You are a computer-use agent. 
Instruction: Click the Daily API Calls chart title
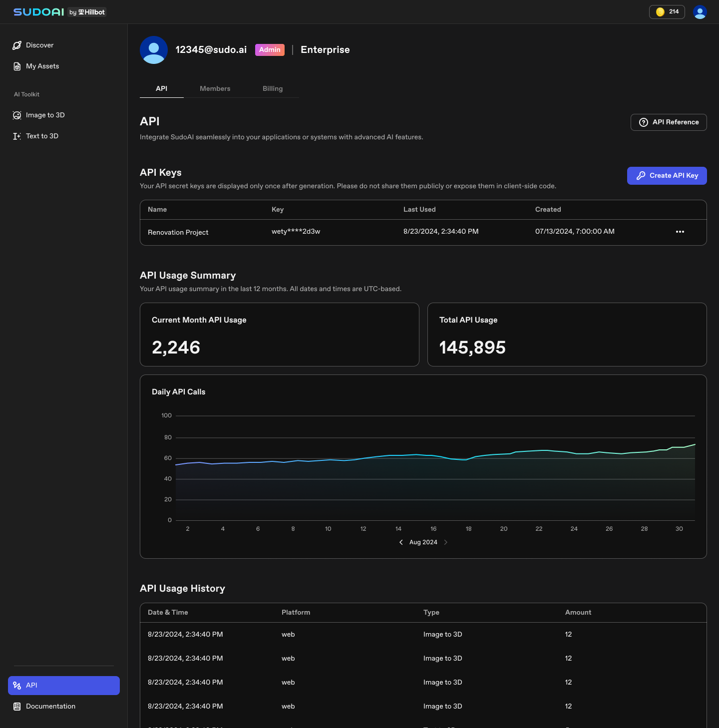point(179,392)
